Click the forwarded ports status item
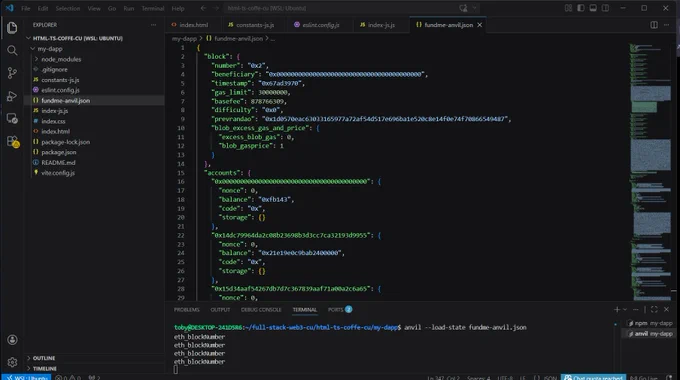 pos(94,377)
